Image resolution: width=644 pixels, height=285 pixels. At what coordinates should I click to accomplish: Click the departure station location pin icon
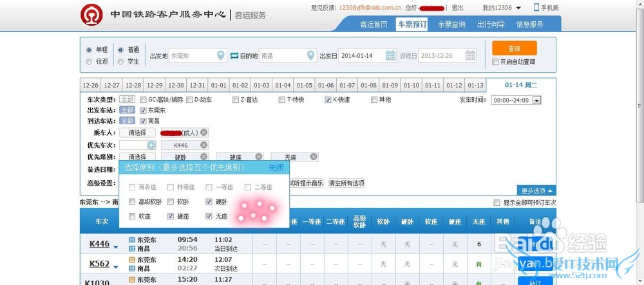pos(221,55)
